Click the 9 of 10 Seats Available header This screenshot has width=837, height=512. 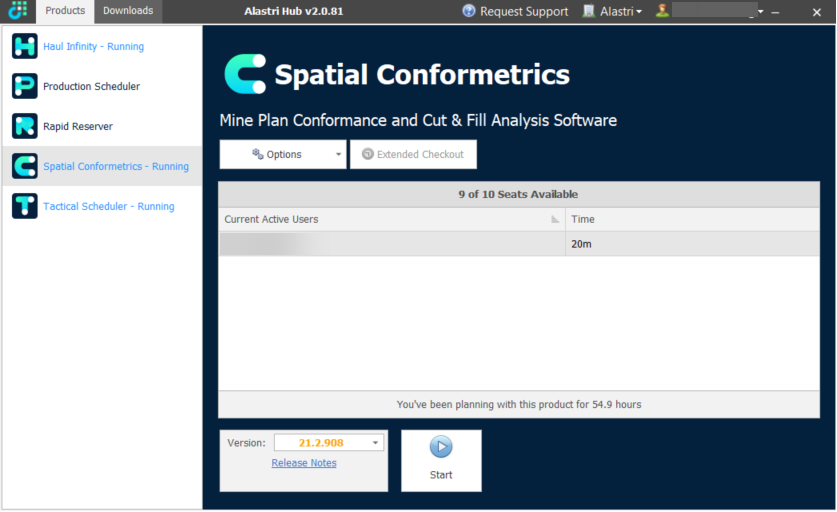(x=518, y=194)
